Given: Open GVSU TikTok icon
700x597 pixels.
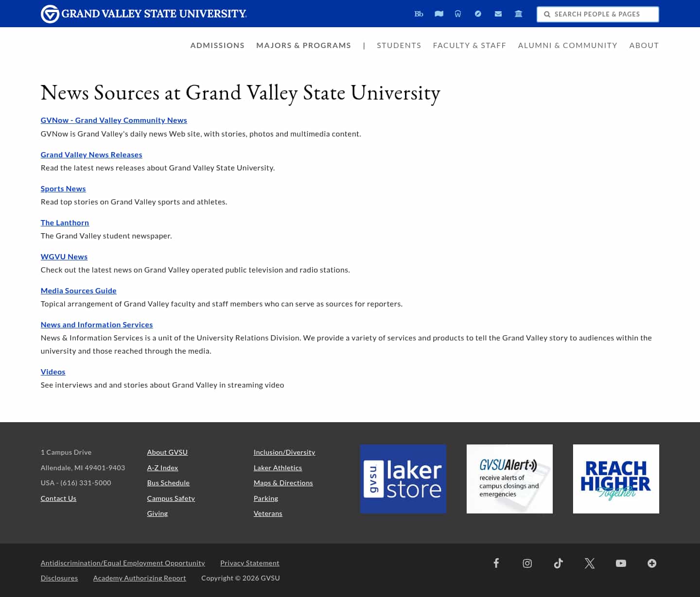Looking at the screenshot, I should pos(559,563).
